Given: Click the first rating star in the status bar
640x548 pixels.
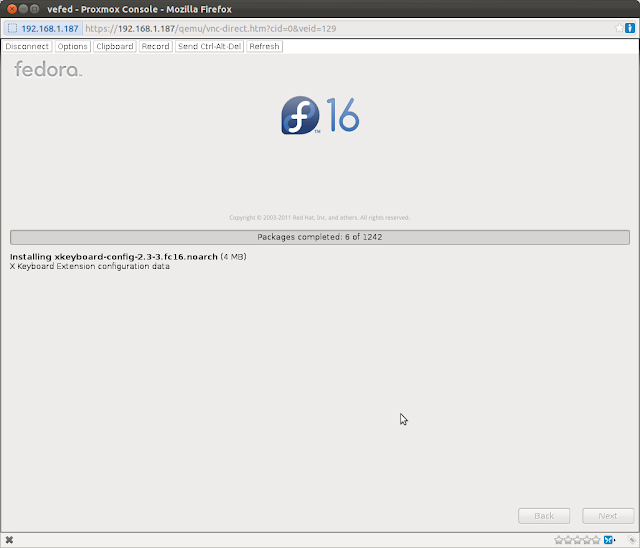Looking at the screenshot, I should point(559,540).
